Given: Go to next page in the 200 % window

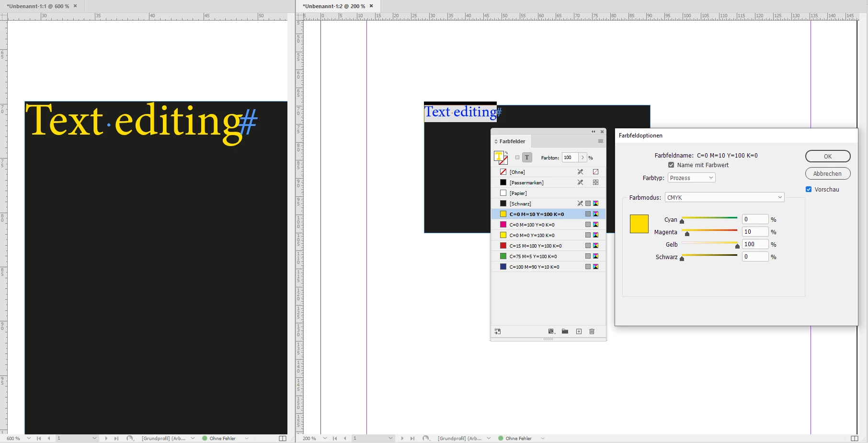Looking at the screenshot, I should (x=402, y=438).
